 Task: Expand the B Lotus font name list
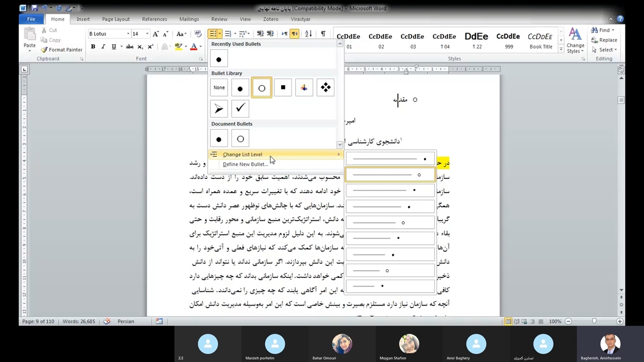pos(128,34)
